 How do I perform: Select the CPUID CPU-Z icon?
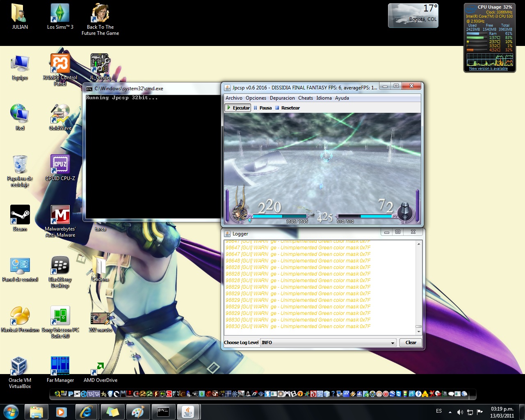(x=60, y=168)
